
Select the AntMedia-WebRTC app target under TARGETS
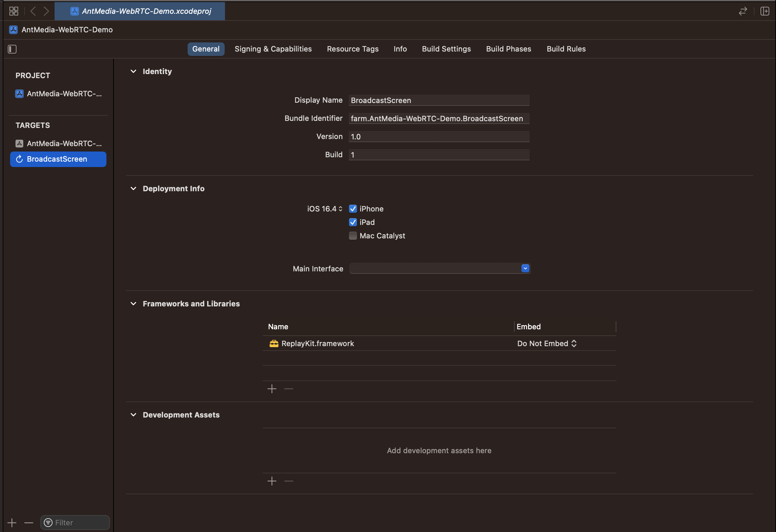(59, 143)
